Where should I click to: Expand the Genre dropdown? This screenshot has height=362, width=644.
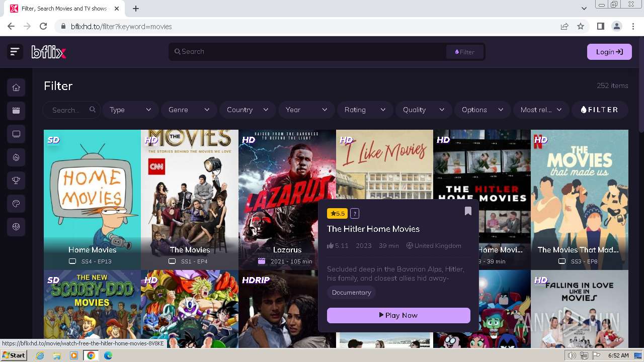[x=189, y=110]
